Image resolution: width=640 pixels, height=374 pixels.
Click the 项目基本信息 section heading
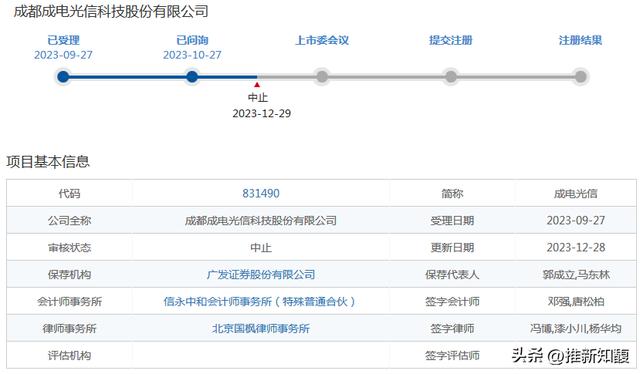pyautogui.click(x=48, y=162)
